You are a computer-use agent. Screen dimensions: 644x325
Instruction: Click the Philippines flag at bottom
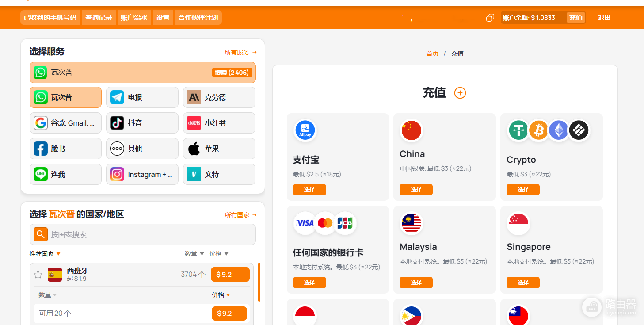tap(412, 316)
